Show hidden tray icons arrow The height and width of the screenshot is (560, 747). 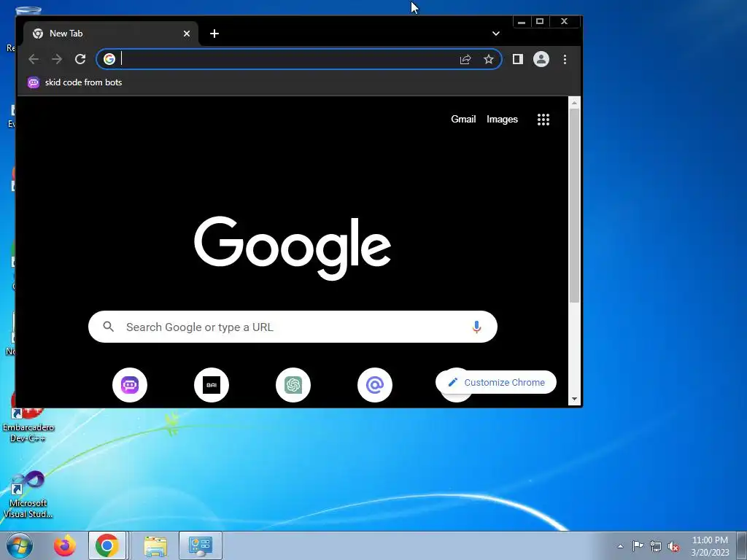(620, 546)
